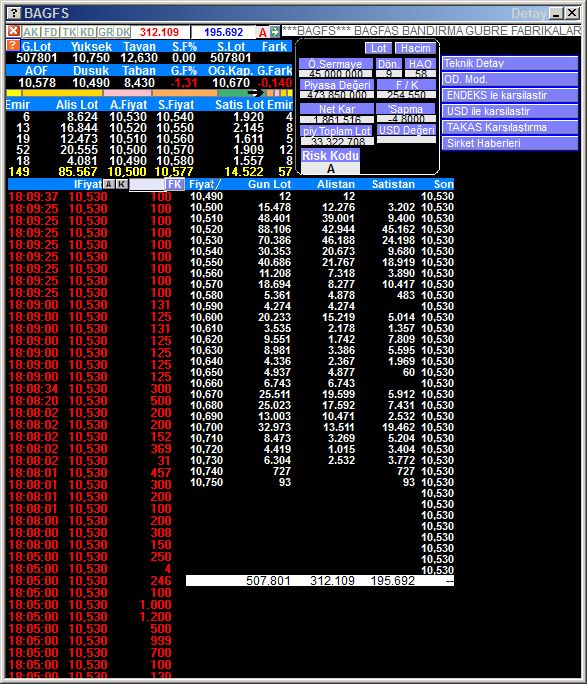Toggle the small K filter button
The image size is (587, 684).
122,184
